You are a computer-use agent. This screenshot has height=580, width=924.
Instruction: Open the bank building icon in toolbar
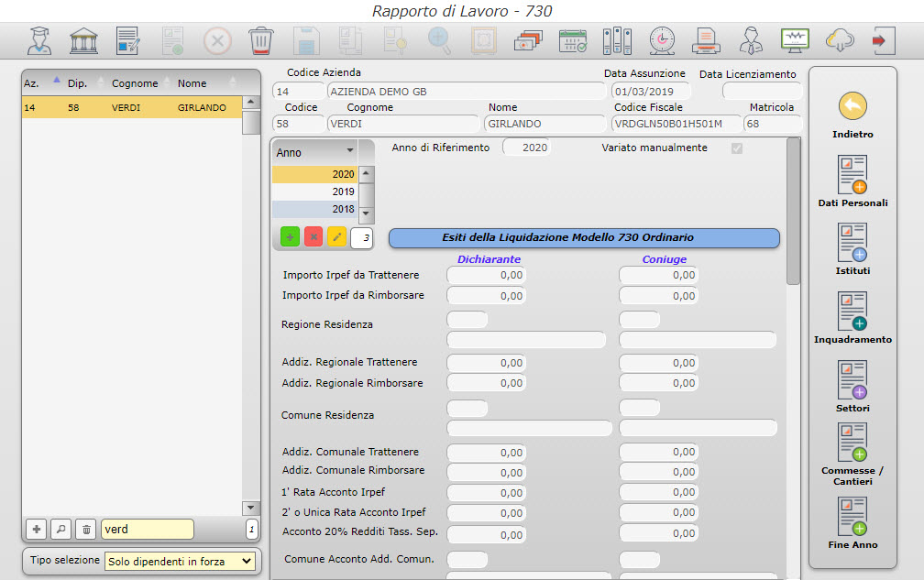tap(84, 41)
